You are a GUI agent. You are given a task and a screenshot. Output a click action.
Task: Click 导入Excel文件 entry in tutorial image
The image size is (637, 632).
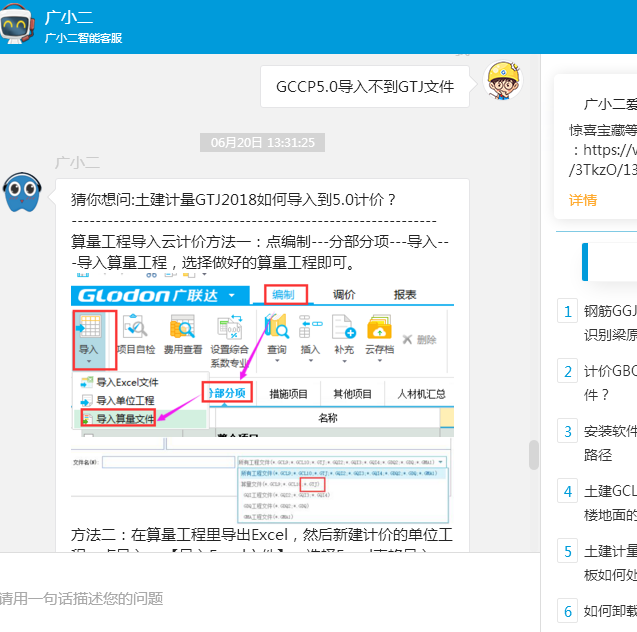(127, 382)
